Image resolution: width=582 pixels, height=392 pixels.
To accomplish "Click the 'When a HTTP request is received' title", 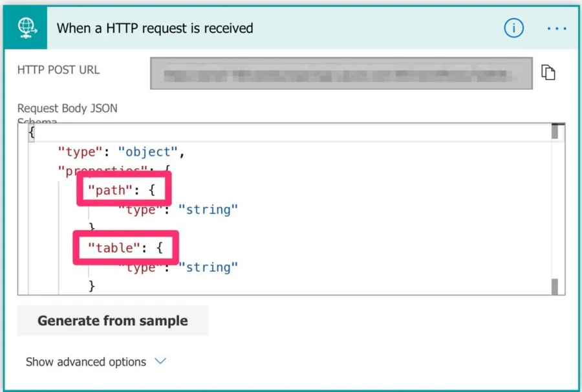I will pyautogui.click(x=155, y=28).
